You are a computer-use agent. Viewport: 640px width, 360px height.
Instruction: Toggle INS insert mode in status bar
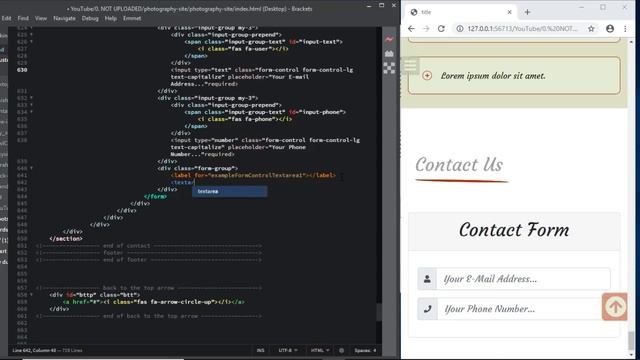(x=260, y=350)
